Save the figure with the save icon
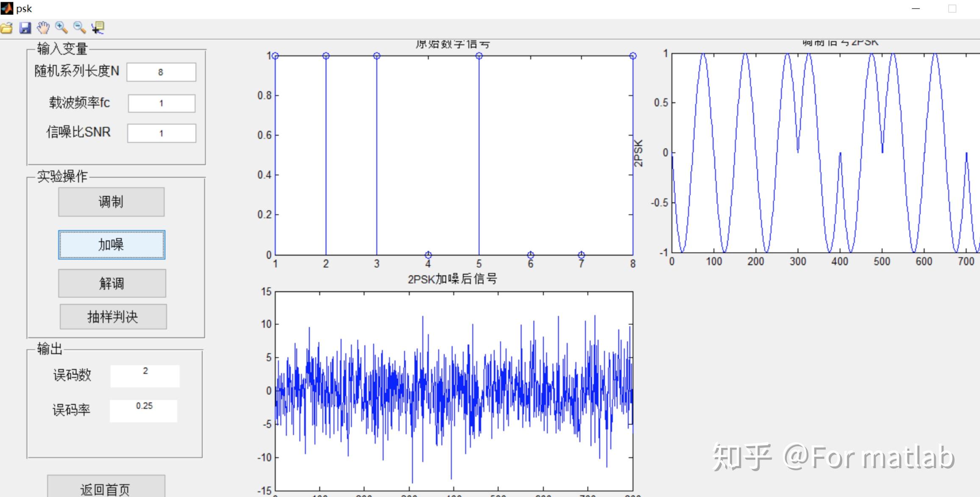Image resolution: width=980 pixels, height=497 pixels. [25, 28]
